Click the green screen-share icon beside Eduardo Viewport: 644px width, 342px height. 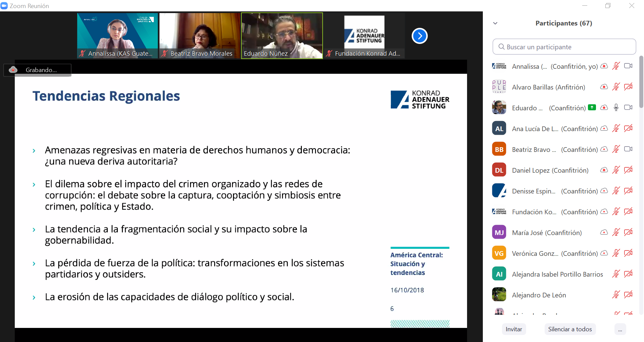click(x=592, y=108)
